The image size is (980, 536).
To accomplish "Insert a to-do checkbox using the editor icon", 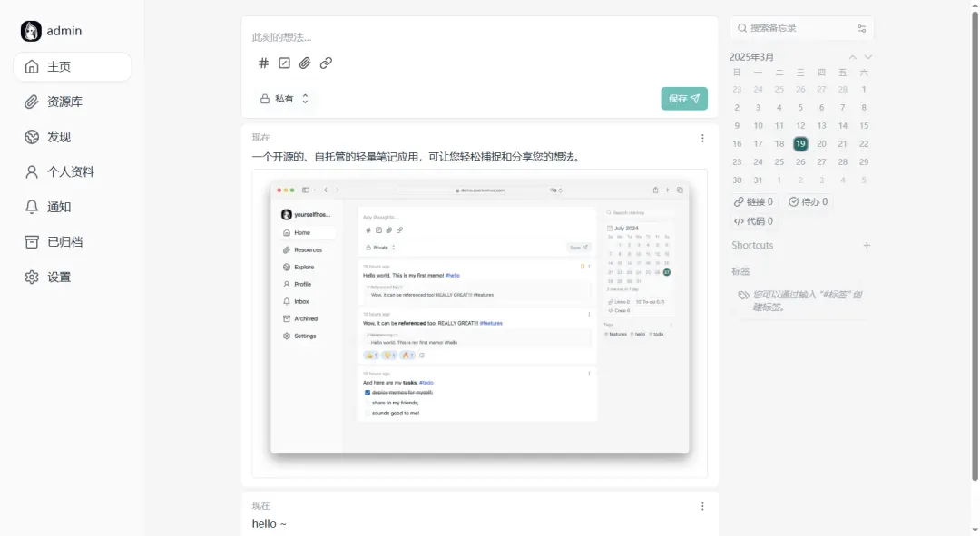I will (x=284, y=63).
